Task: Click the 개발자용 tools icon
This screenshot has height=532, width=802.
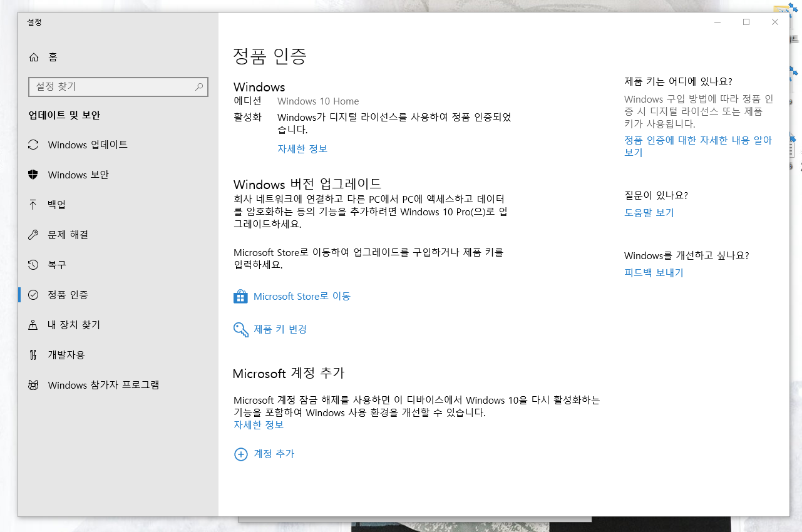Action: pos(34,355)
